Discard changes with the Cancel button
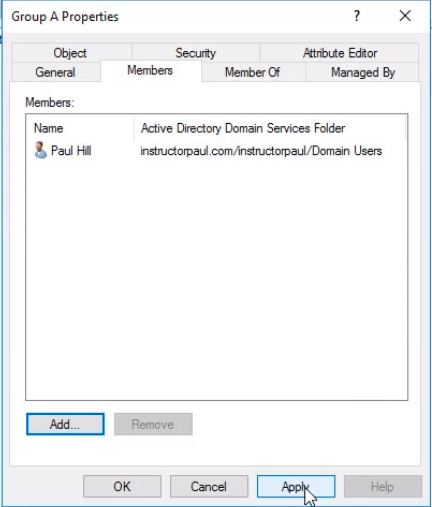Viewport: 432px width, 507px height. click(x=209, y=486)
